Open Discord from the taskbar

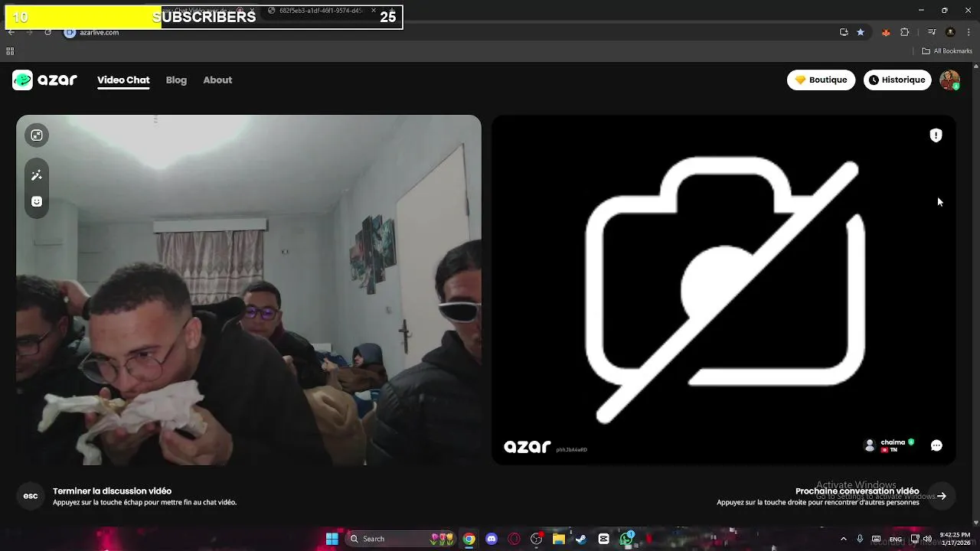[492, 539]
